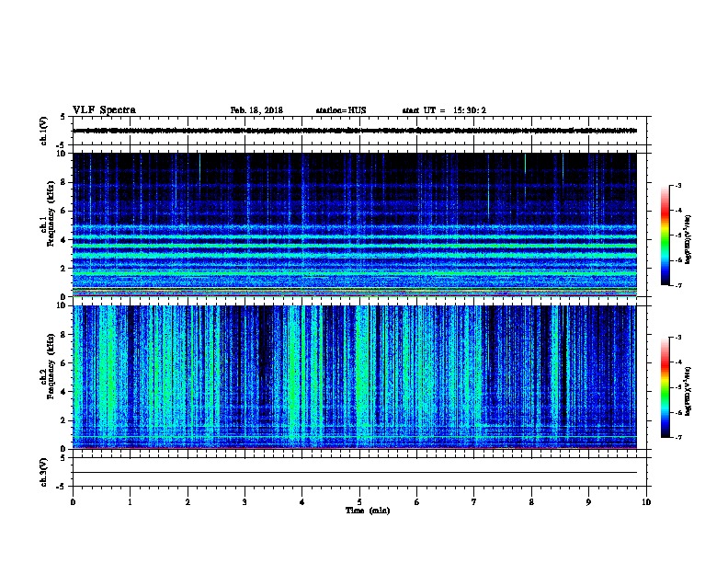Click the "-5" tick on the ch.3(V) axis
Viewport: 728px width, 563px height.
tap(62, 487)
